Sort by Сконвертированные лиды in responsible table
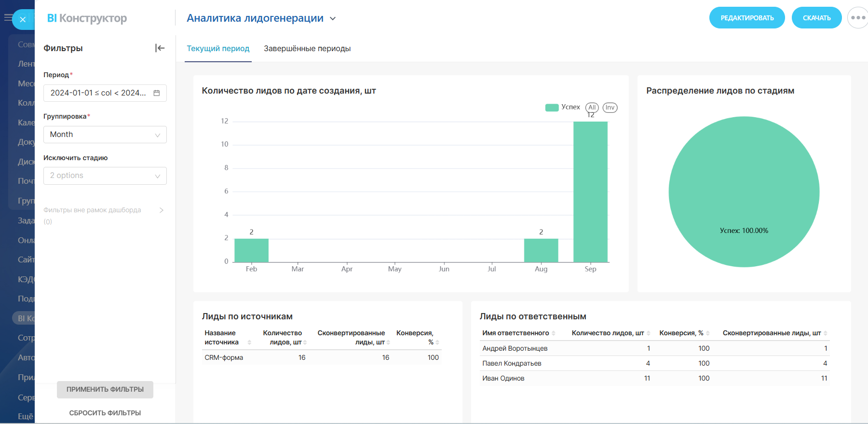868x424 pixels. pos(825,333)
